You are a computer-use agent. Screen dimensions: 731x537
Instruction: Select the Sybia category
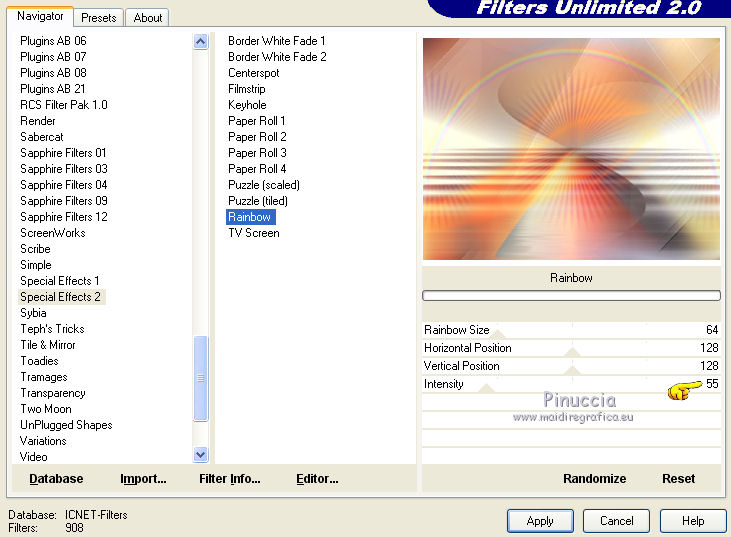tap(34, 313)
